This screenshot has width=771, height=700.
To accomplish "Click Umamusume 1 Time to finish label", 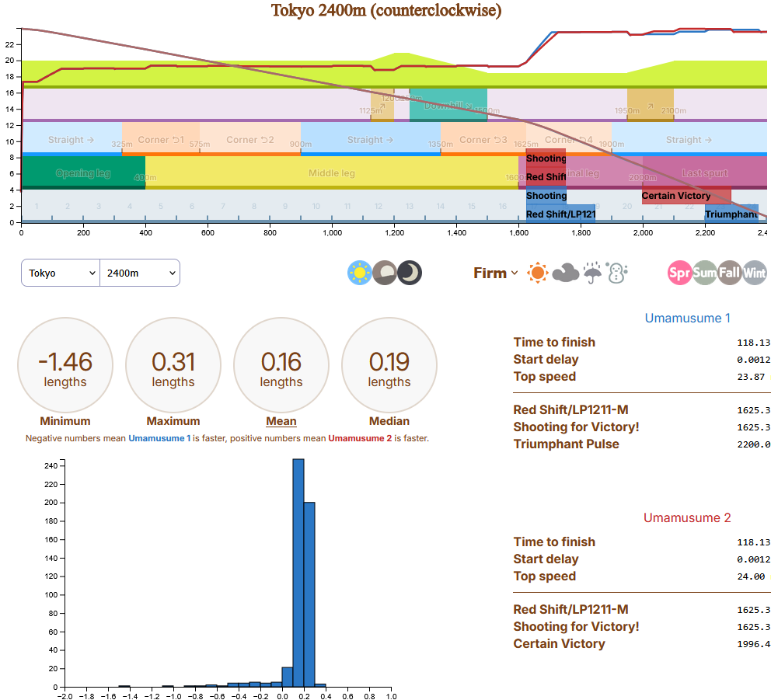I will tap(554, 342).
